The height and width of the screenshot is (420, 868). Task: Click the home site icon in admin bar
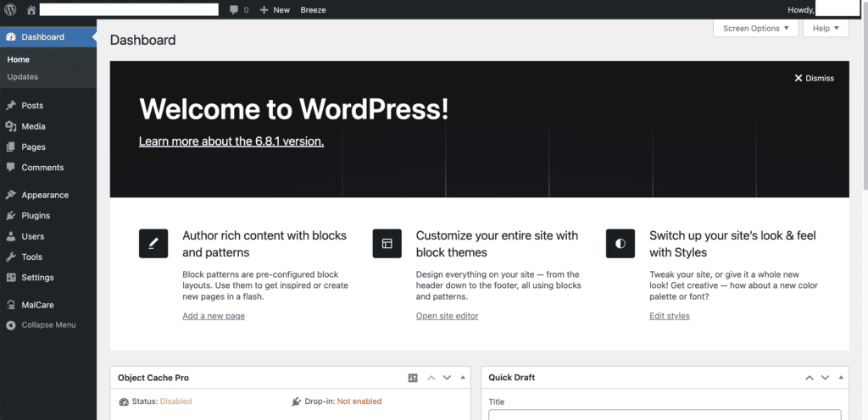click(31, 10)
